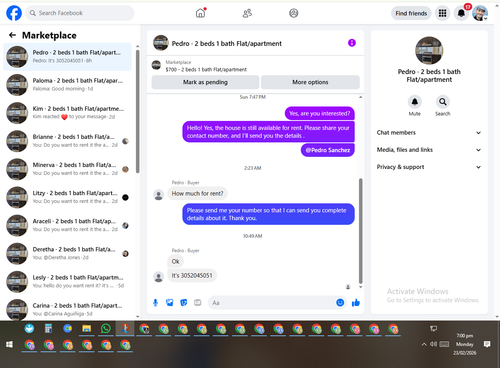Open the purple conversation info icon
The width and height of the screenshot is (500, 368).
point(352,43)
